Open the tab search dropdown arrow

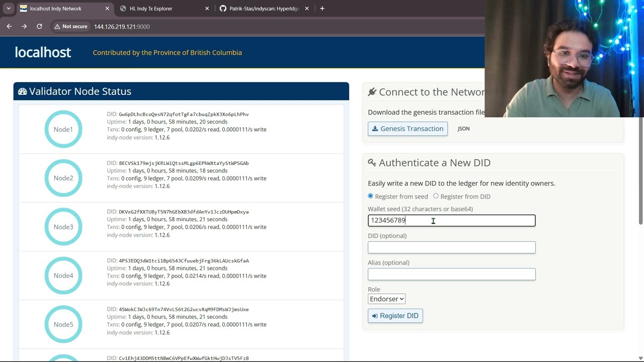click(x=9, y=9)
